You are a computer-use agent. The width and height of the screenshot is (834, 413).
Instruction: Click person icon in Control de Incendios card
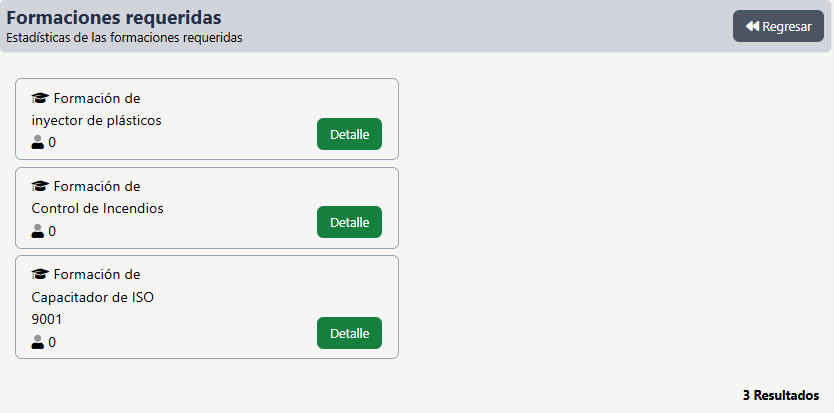coord(38,231)
